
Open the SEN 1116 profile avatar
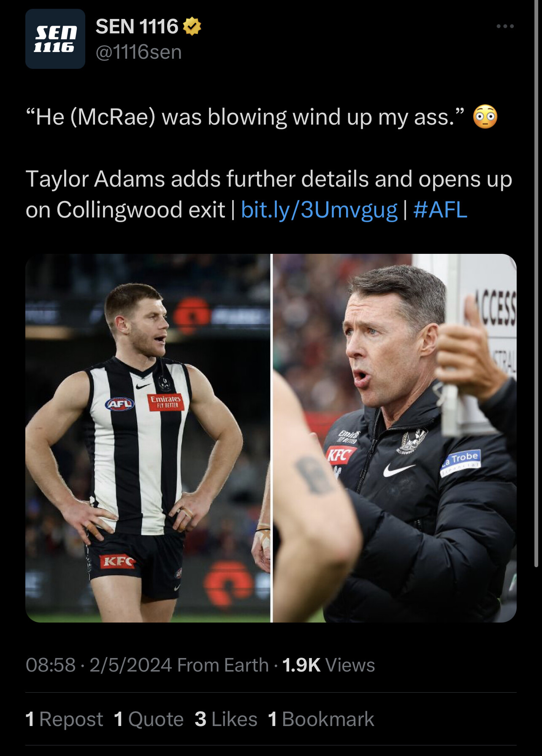point(55,39)
